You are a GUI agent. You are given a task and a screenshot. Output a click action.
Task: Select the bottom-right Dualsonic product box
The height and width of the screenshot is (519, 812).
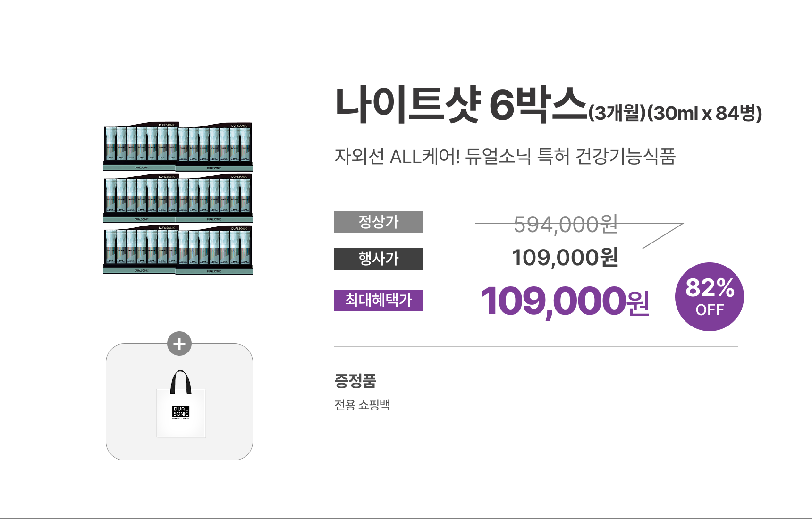click(x=215, y=250)
